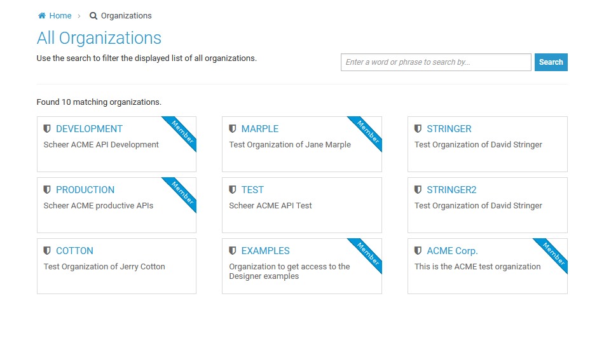Select the STRINGER2 organization
604x364 pixels.
[451, 190]
